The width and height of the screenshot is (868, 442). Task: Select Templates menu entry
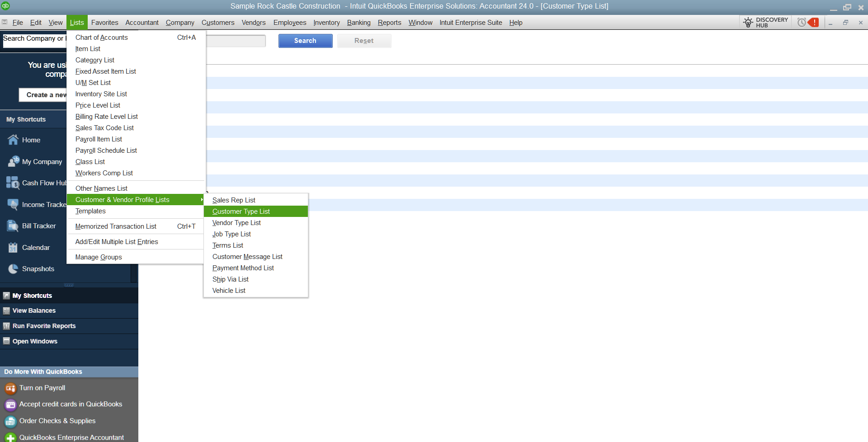point(136,211)
